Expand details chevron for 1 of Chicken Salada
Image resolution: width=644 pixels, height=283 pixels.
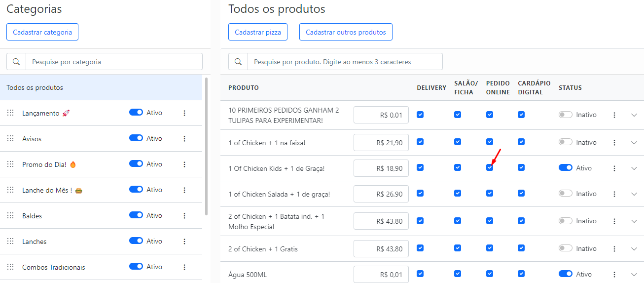(634, 194)
